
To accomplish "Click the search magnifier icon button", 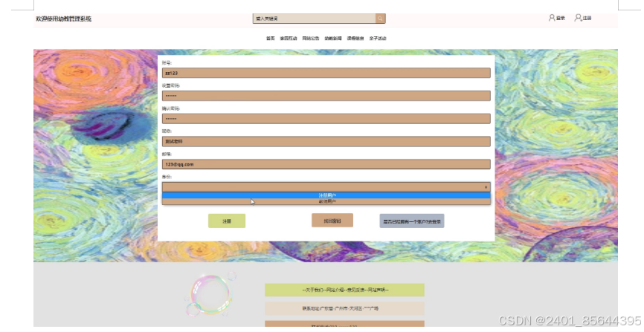I will 380,19.
